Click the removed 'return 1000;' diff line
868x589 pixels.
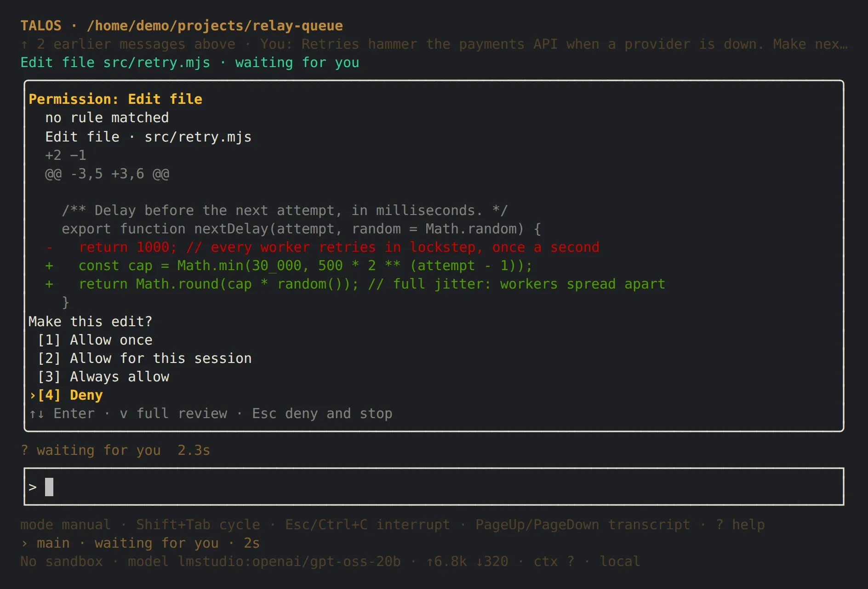pos(323,247)
